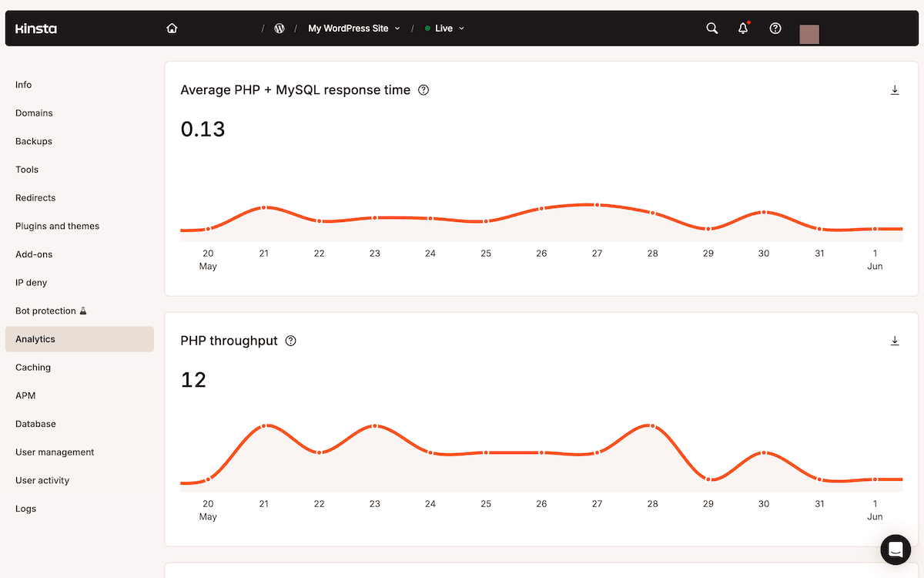
Task: Click the WordPress logo icon in breadcrumb
Action: pos(280,29)
